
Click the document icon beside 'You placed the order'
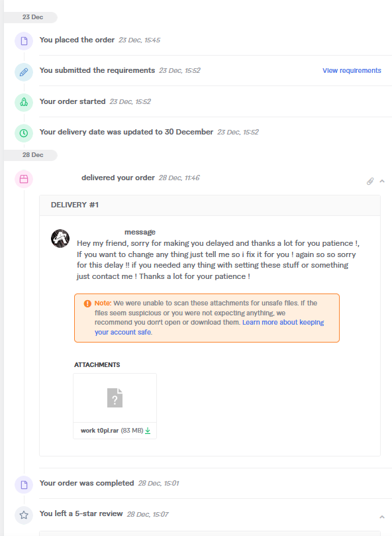click(24, 41)
